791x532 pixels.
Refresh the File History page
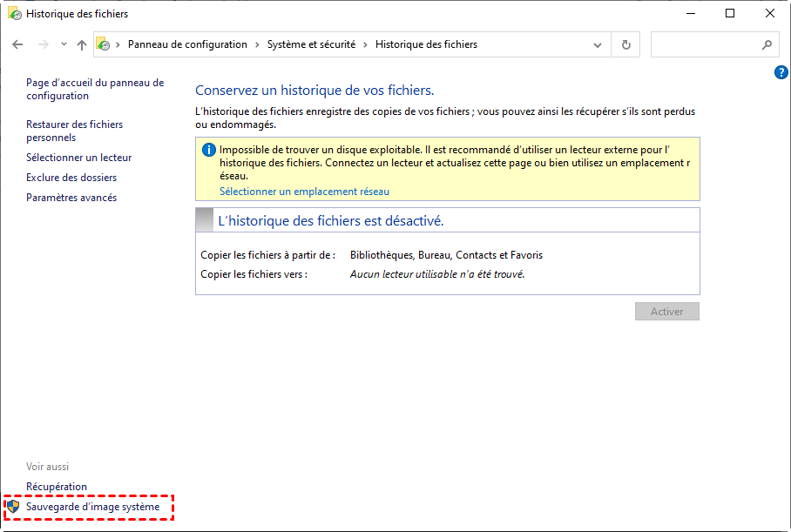pos(625,44)
